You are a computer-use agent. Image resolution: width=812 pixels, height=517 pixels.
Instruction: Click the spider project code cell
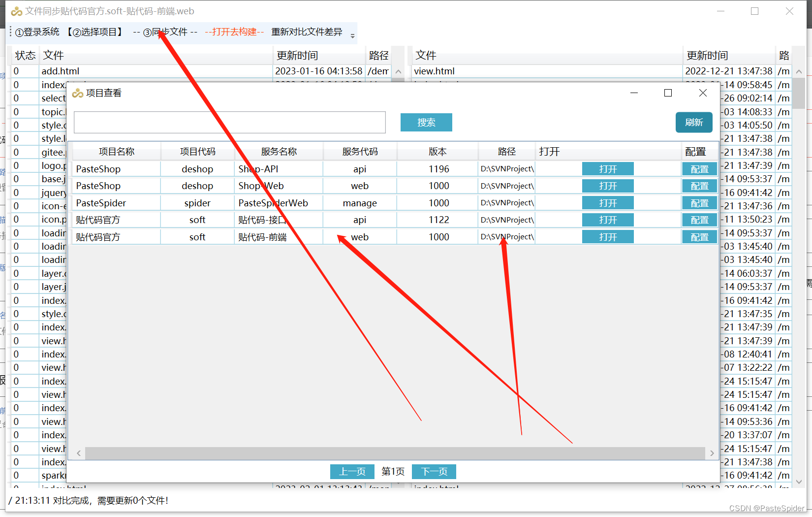tap(197, 203)
